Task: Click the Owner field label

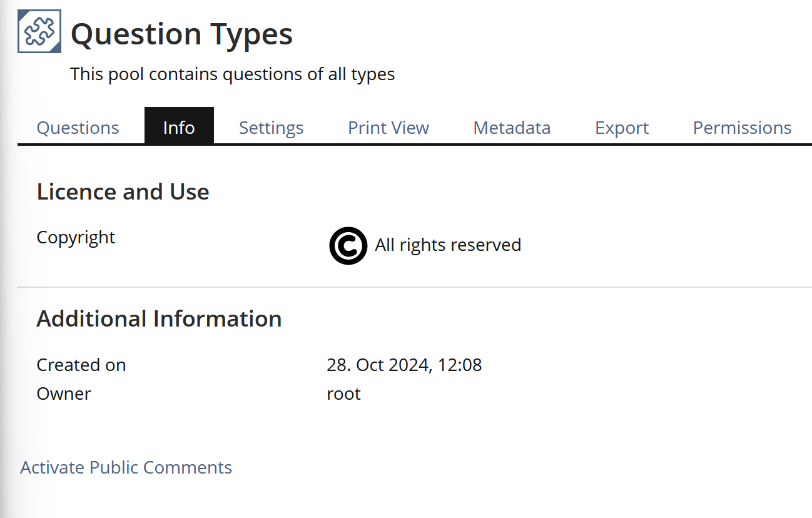Action: click(x=64, y=394)
